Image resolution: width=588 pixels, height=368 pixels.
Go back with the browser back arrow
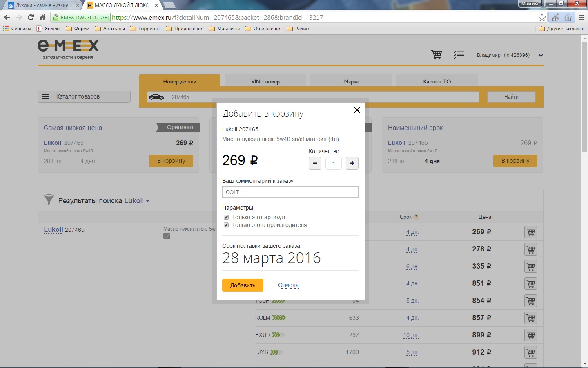[7, 17]
